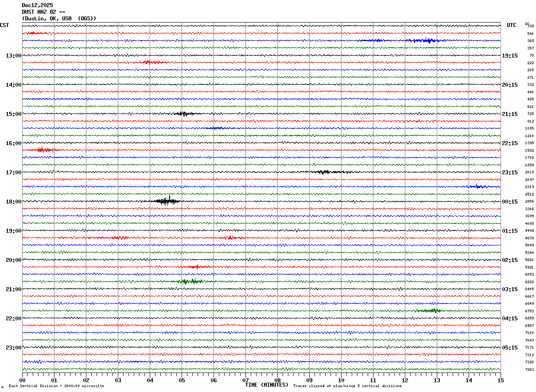Image resolution: width=536 pixels, height=392 pixels.
Task: Click the UTC timezone label
Action: (x=512, y=25)
